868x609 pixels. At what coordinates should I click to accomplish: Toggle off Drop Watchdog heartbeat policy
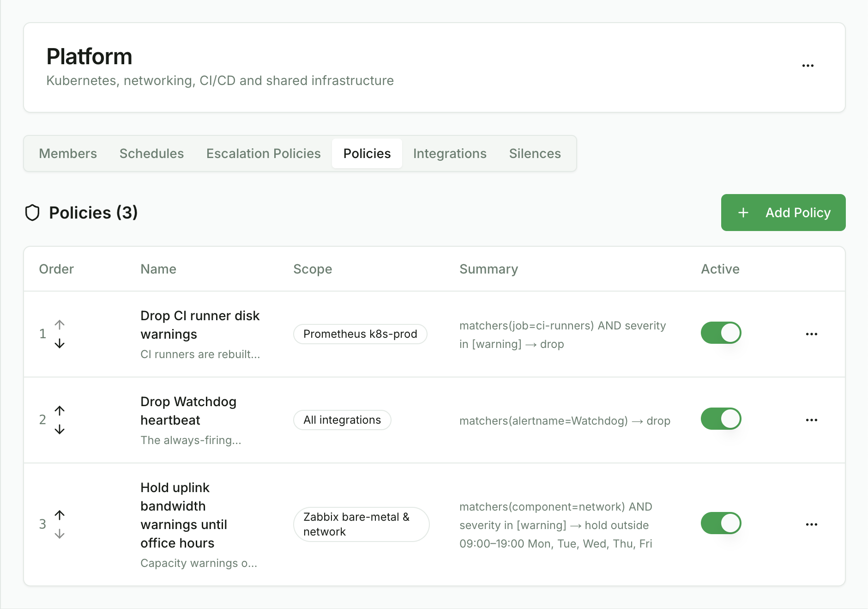721,419
